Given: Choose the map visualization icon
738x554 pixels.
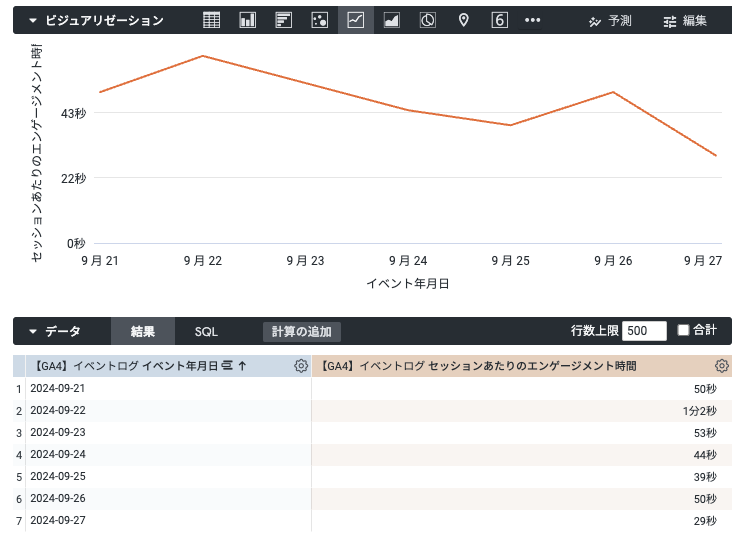Looking at the screenshot, I should [463, 20].
